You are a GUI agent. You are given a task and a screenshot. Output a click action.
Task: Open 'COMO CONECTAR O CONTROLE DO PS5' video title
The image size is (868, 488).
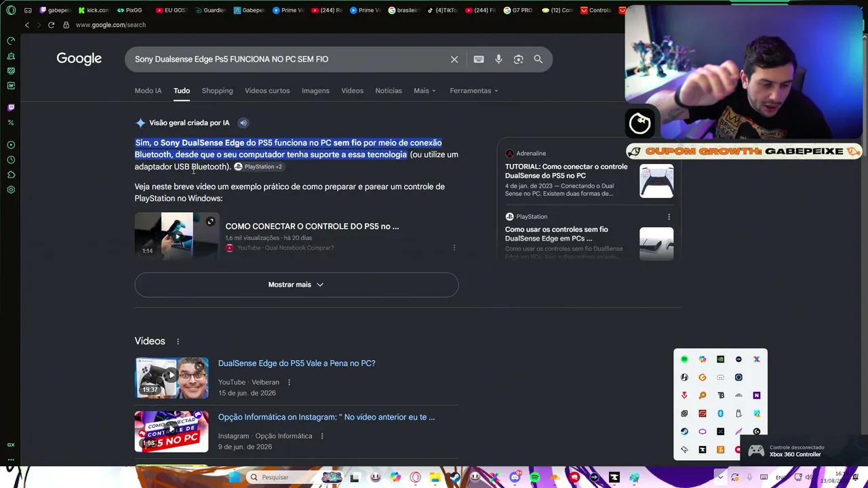pyautogui.click(x=312, y=226)
